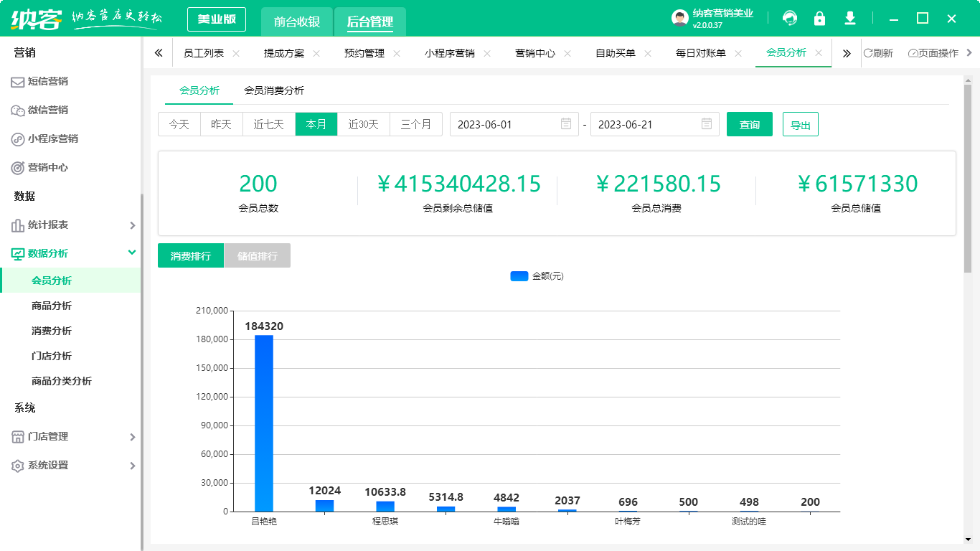
Task: Open customer service via headset icon
Action: point(790,18)
